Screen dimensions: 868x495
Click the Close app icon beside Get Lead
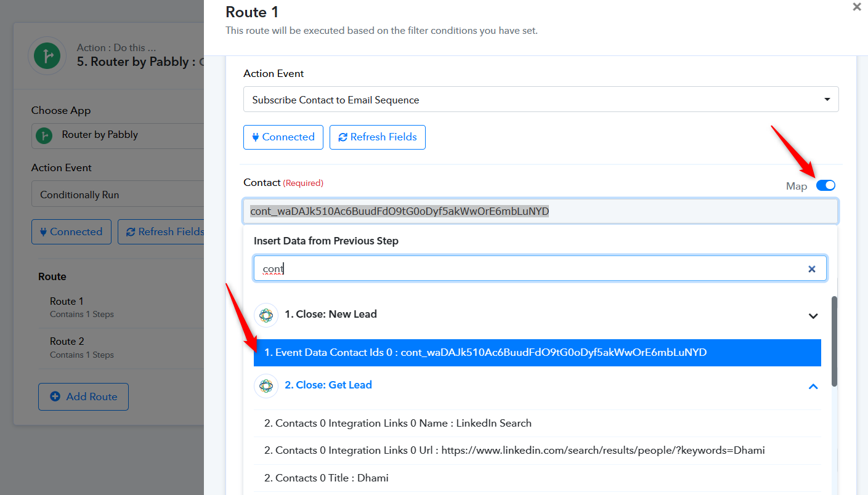[266, 385]
